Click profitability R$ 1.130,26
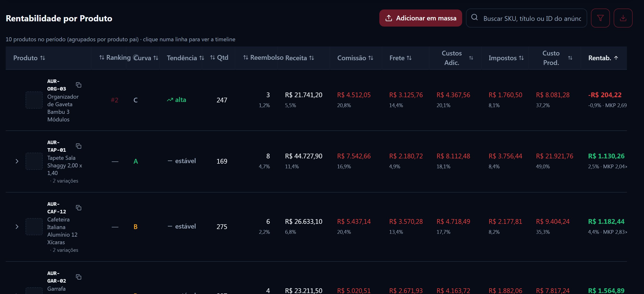 point(606,156)
